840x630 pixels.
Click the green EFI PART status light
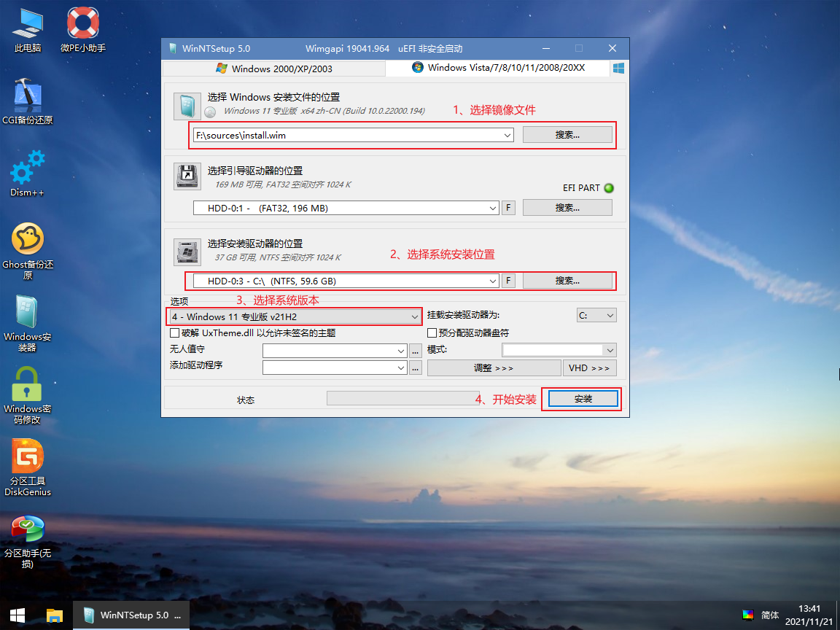click(x=609, y=188)
